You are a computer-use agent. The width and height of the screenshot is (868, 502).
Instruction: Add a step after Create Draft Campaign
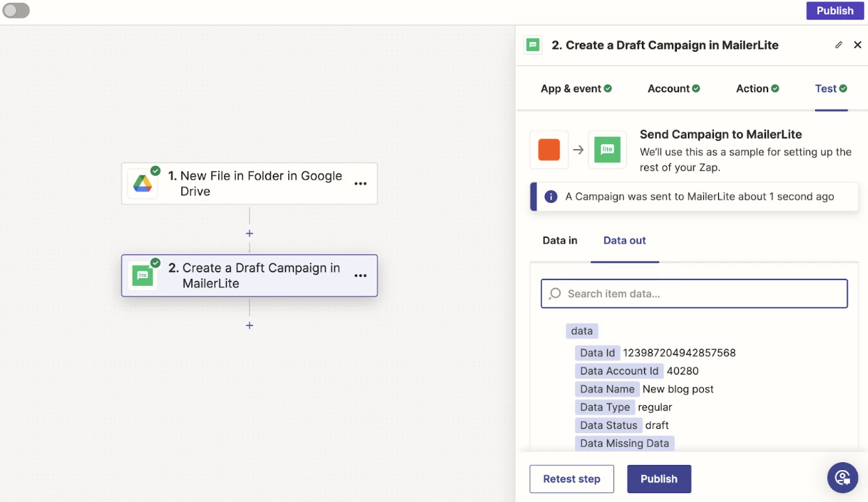249,326
